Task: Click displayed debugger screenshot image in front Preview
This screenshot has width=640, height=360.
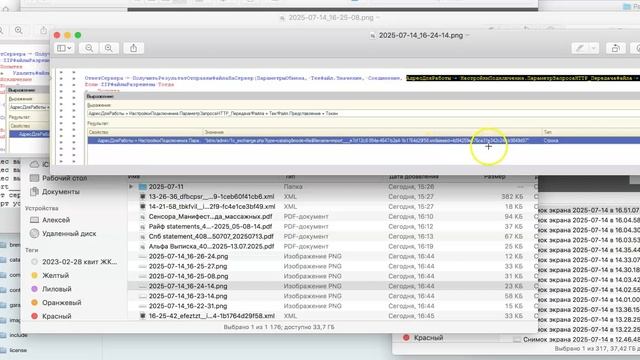Action: pos(347,116)
